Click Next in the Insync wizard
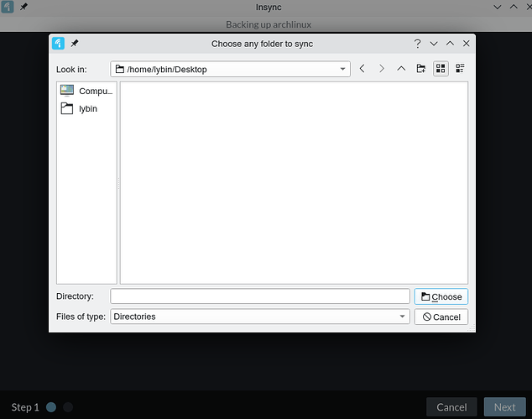The height and width of the screenshot is (419, 532). (x=504, y=406)
